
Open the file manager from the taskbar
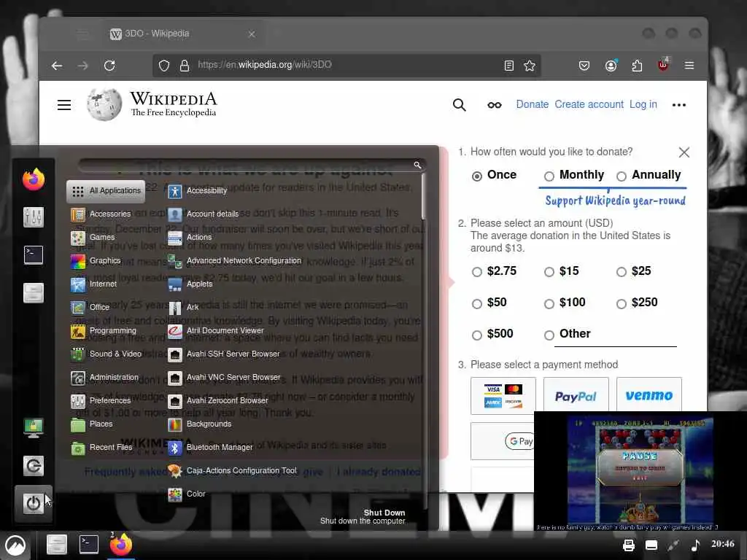[57, 544]
